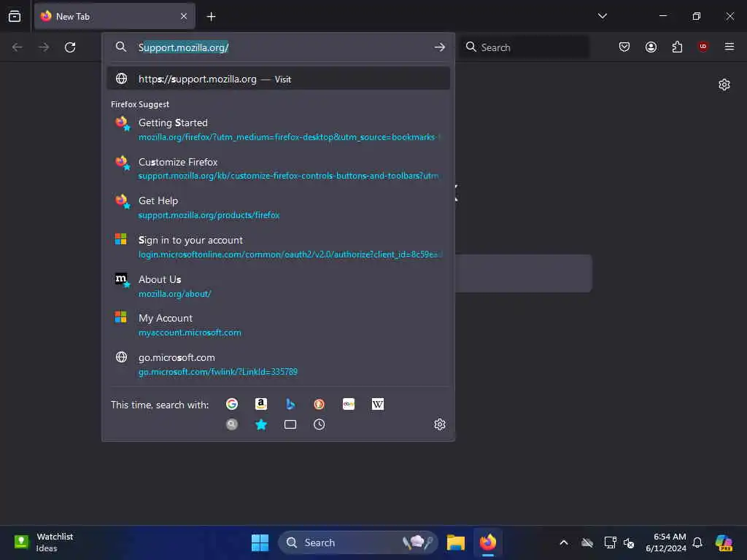Image resolution: width=747 pixels, height=560 pixels.
Task: Search this time with Google
Action: (232, 404)
